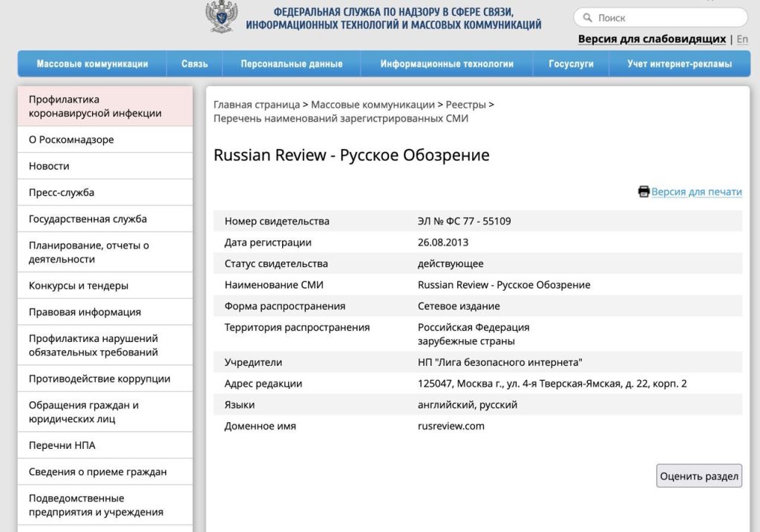
Task: Focus the Поиск search field
Action: (661, 18)
